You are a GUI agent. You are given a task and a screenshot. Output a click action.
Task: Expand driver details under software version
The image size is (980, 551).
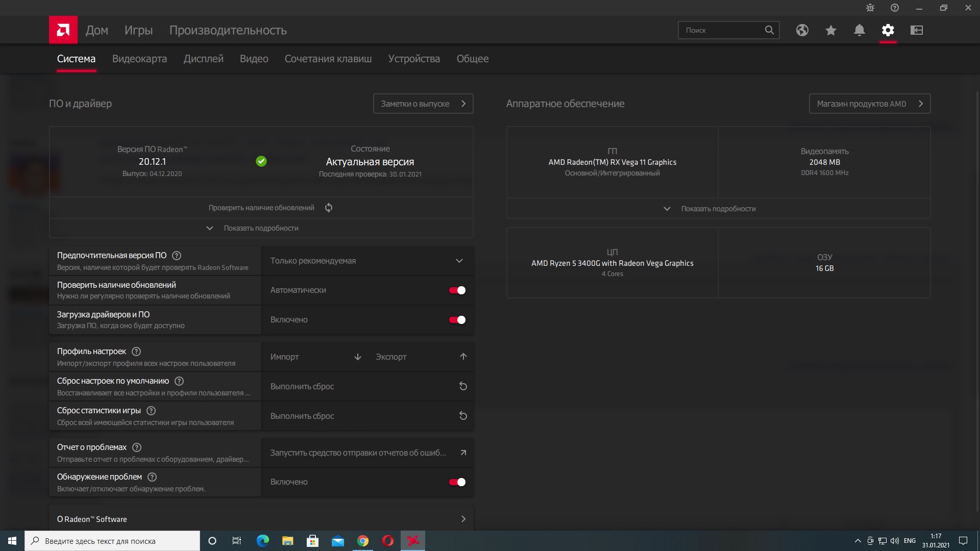click(x=261, y=228)
